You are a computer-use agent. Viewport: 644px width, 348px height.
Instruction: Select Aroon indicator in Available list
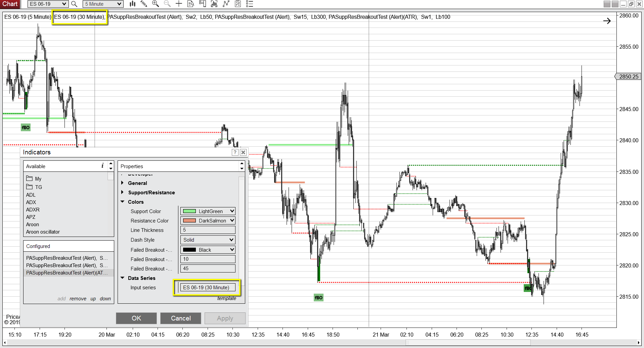pyautogui.click(x=32, y=225)
